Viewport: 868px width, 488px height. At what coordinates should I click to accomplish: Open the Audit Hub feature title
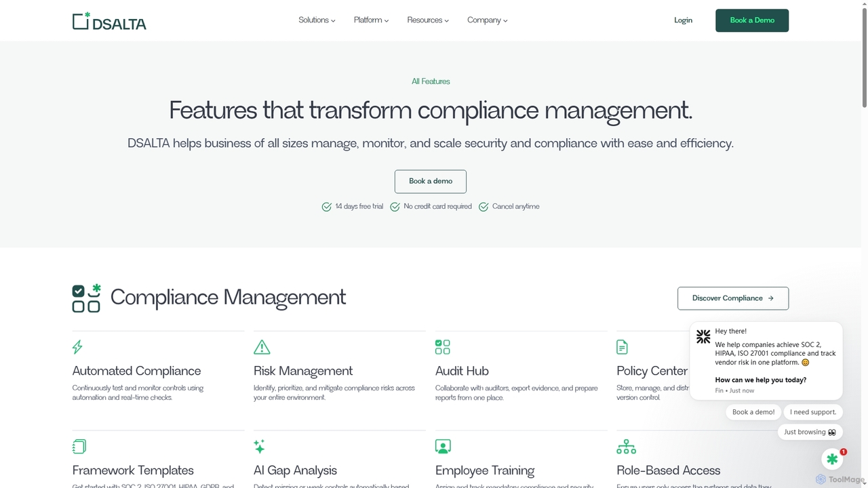pos(462,371)
